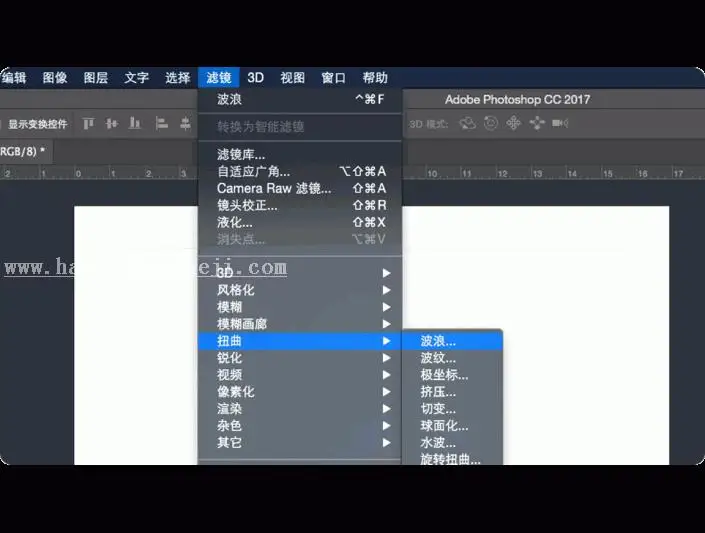Choose 滤镜库... from the filter menu
The width and height of the screenshot is (705, 533).
tap(300, 154)
